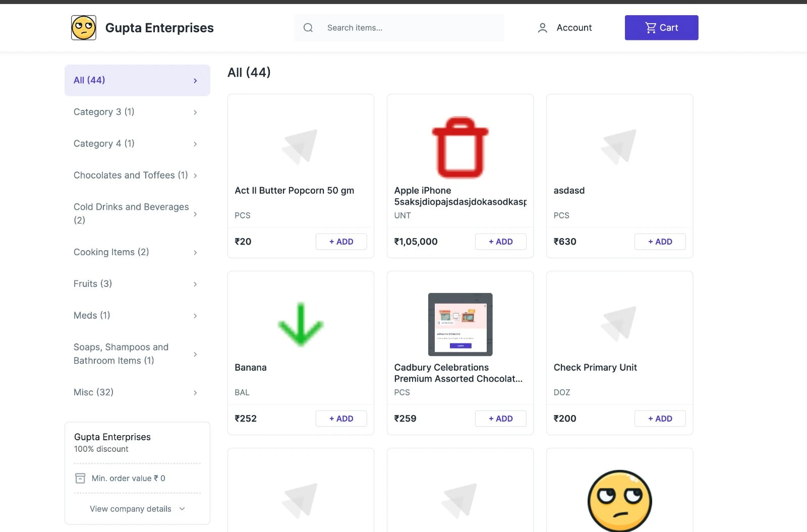Add Apple iPhone to cart
The height and width of the screenshot is (532, 807).
tap(500, 242)
